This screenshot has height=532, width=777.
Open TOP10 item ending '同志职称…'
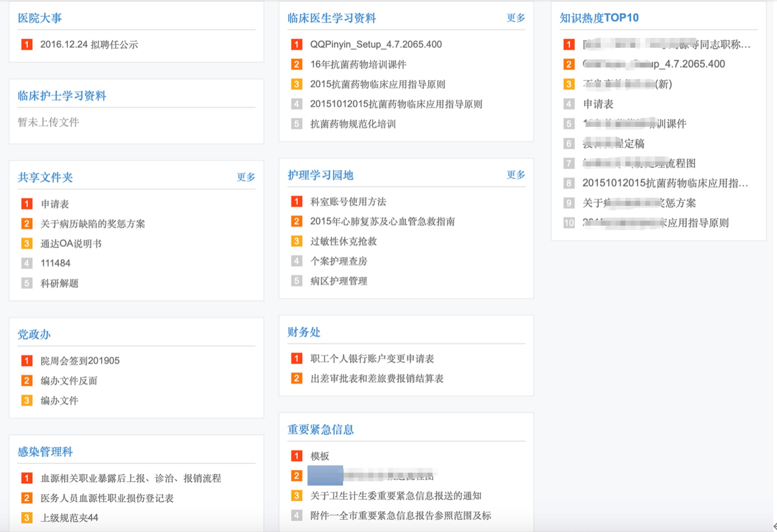pos(666,44)
